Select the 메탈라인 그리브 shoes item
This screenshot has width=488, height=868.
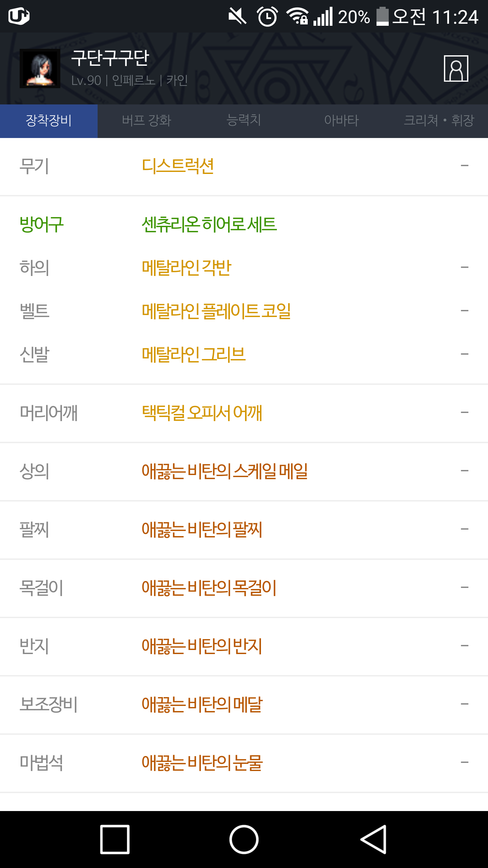pyautogui.click(x=194, y=355)
